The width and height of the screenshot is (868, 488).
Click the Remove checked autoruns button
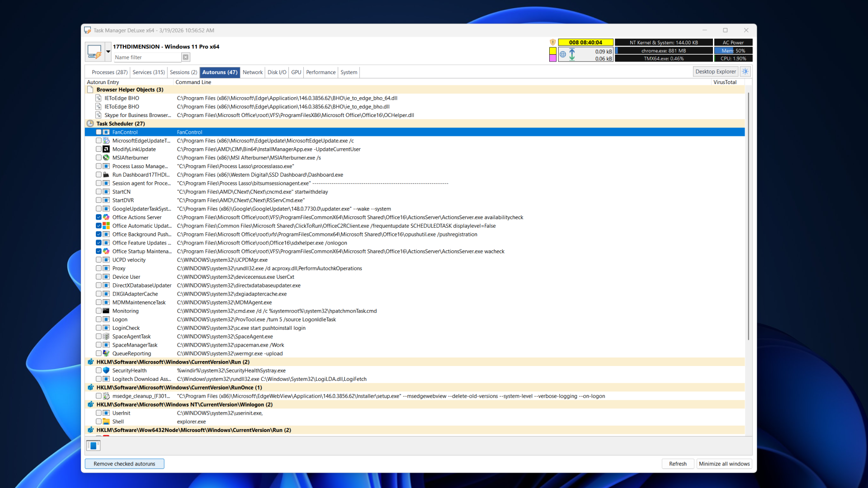coord(124,464)
